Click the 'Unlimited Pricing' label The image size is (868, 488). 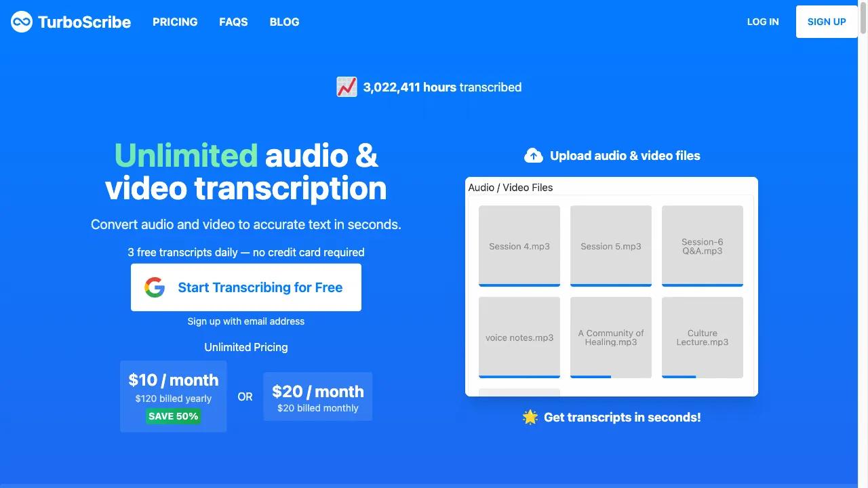pyautogui.click(x=246, y=347)
